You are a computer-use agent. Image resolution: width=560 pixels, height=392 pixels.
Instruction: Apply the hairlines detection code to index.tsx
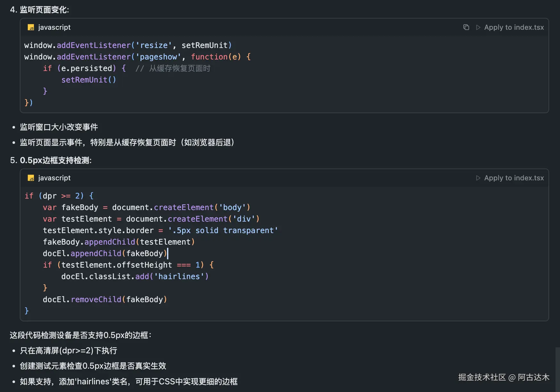[510, 178]
